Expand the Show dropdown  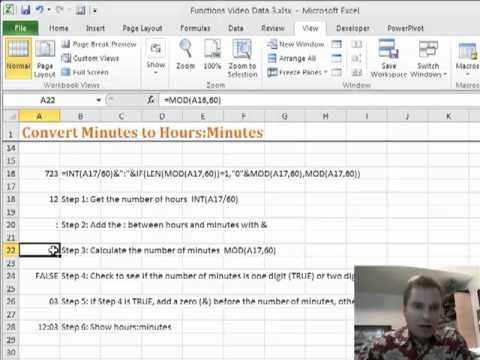156,57
